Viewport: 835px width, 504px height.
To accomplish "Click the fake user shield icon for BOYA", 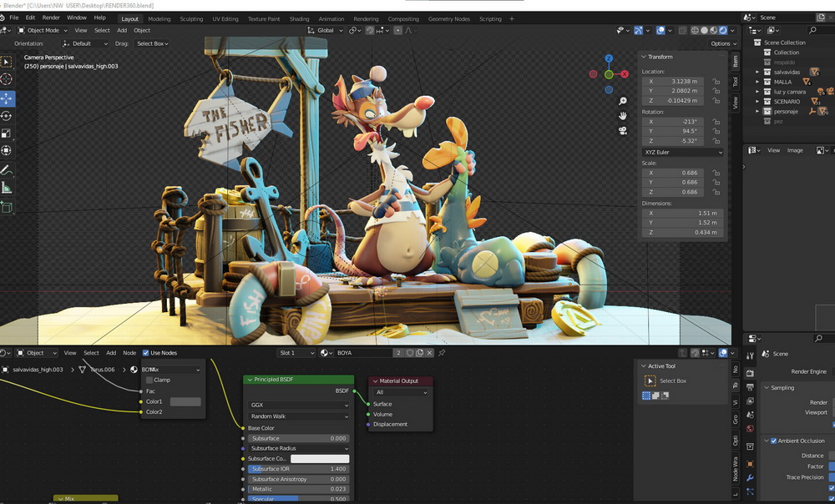I will pyautogui.click(x=409, y=353).
